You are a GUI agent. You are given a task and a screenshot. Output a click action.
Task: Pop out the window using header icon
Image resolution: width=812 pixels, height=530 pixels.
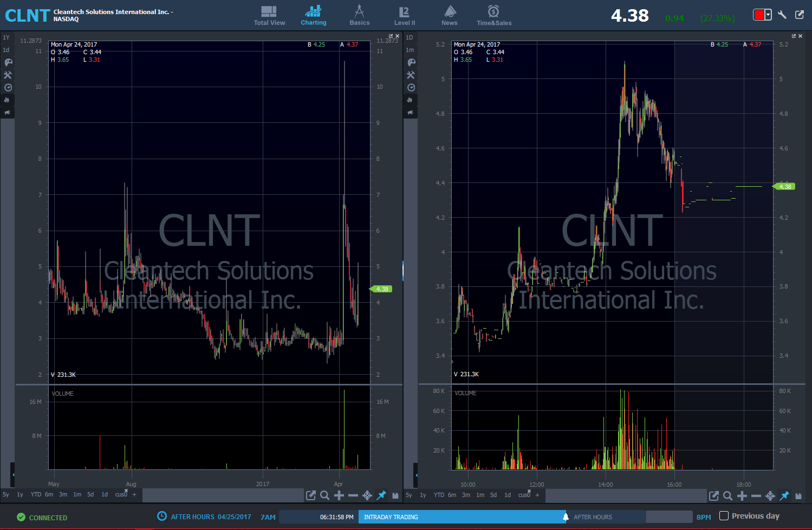click(x=800, y=15)
